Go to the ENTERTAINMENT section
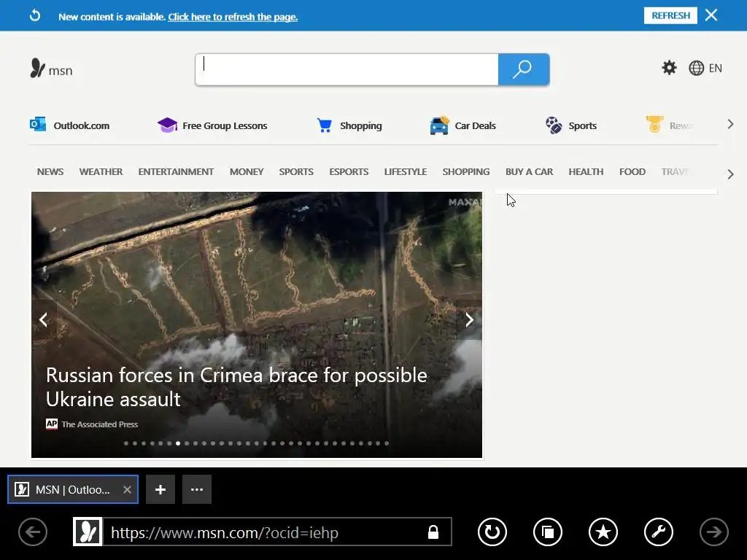 176,171
